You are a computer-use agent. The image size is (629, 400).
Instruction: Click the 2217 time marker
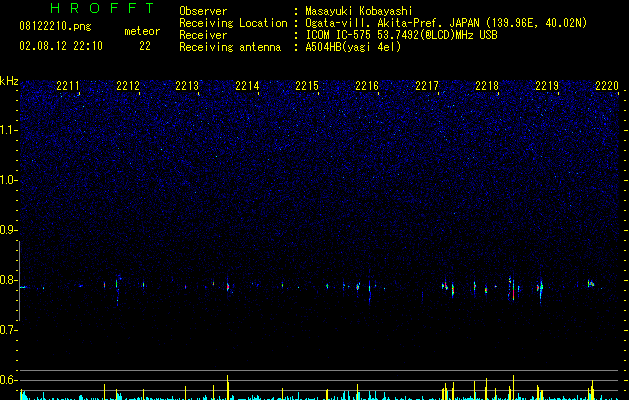pyautogui.click(x=427, y=86)
